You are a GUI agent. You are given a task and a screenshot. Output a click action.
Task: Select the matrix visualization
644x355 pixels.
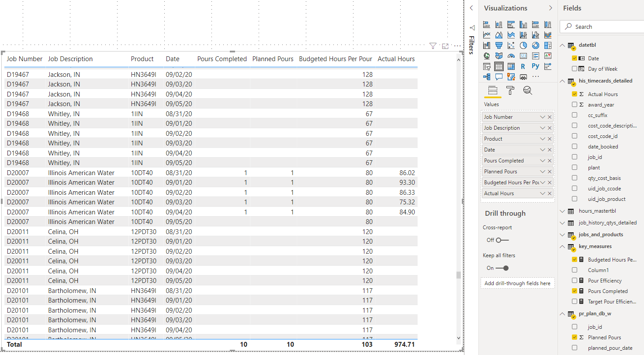tap(511, 66)
